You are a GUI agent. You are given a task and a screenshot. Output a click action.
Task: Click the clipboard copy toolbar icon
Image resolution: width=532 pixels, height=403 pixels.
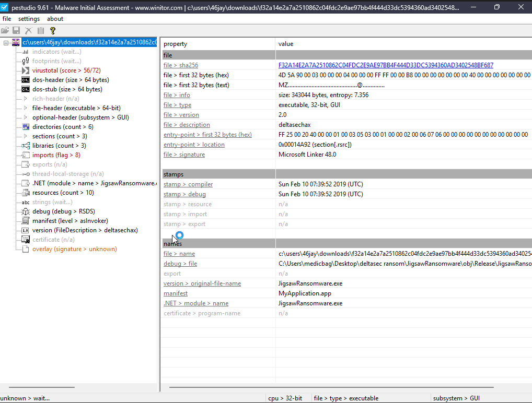pyautogui.click(x=41, y=30)
